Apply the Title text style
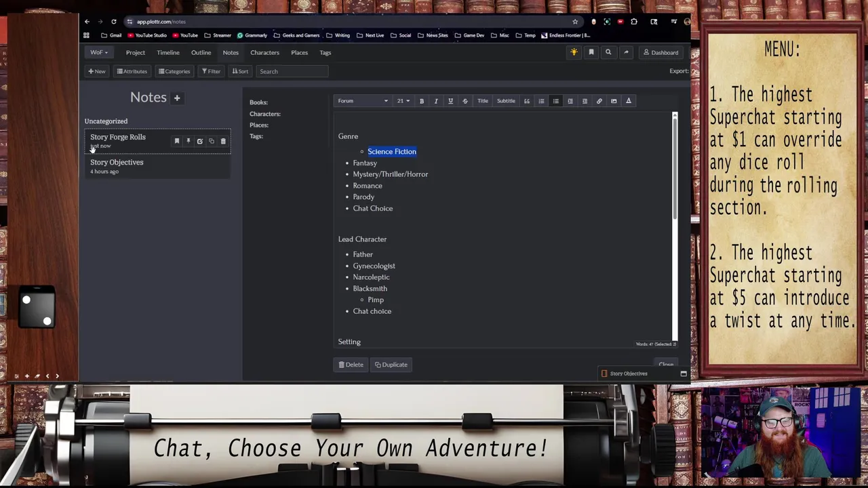Image resolution: width=868 pixels, height=488 pixels. [x=483, y=101]
